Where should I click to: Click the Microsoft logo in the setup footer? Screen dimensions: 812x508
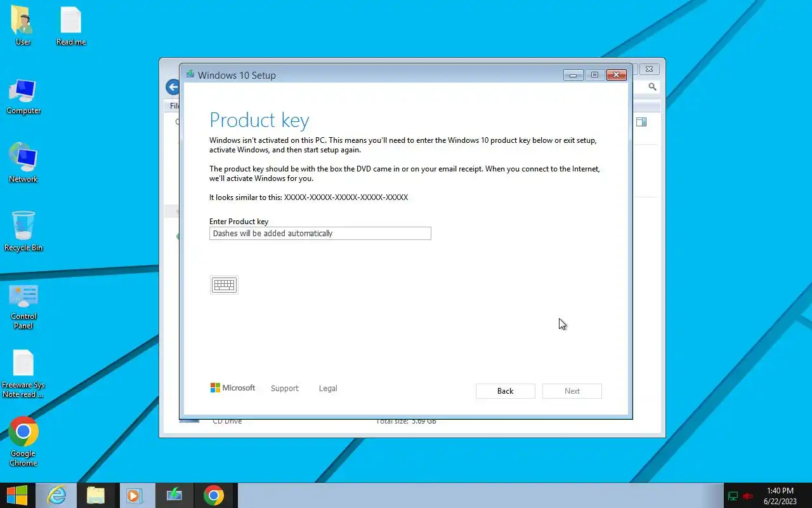(233, 388)
